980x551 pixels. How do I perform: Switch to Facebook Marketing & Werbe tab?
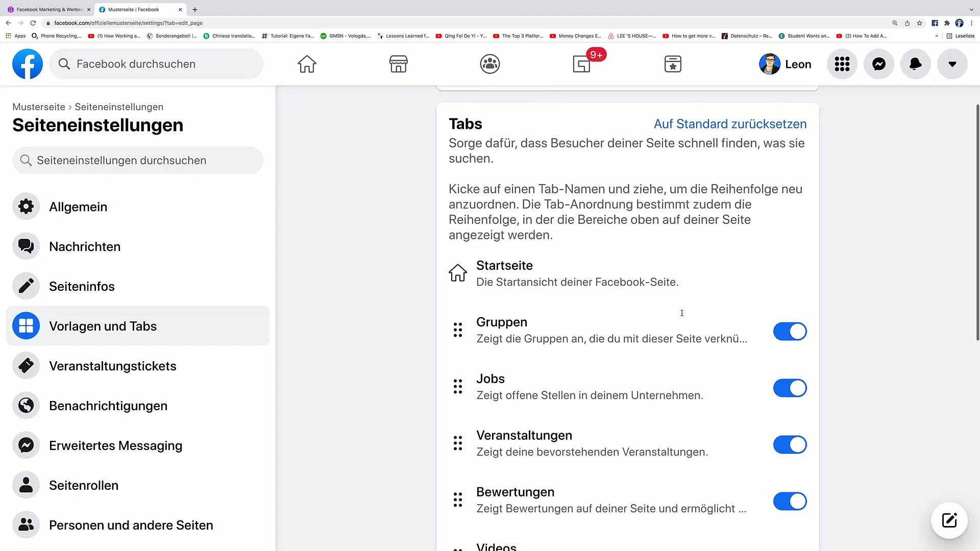pyautogui.click(x=49, y=9)
